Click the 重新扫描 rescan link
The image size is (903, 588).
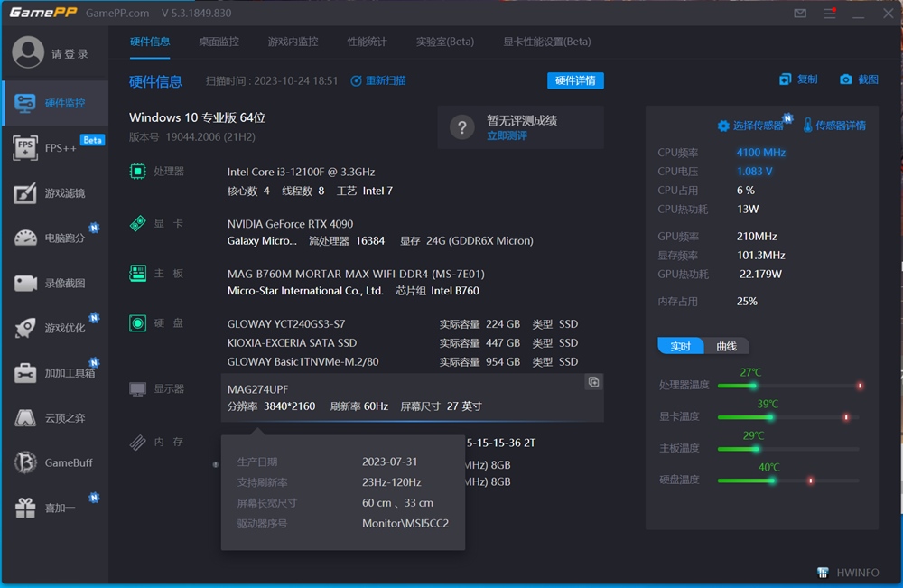(x=378, y=80)
